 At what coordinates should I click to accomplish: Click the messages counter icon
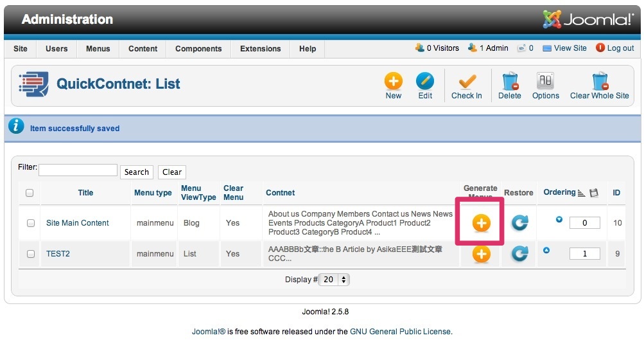521,48
